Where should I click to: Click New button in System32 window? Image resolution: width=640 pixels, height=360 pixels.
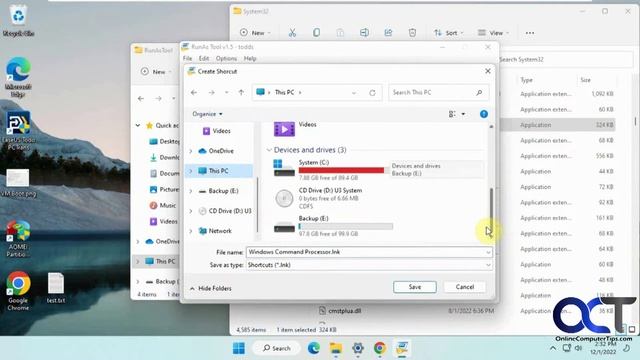click(255, 33)
